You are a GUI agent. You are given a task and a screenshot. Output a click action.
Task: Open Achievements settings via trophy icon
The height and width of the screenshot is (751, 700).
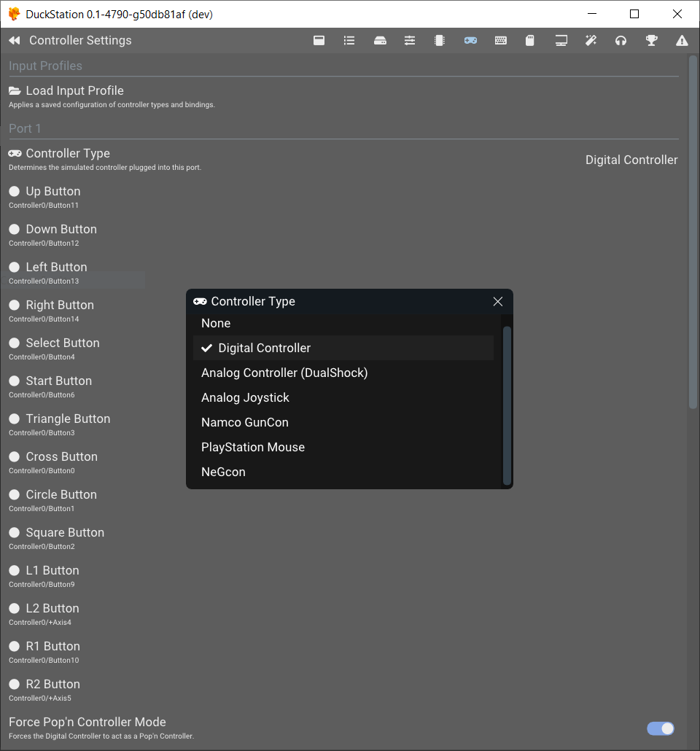651,41
